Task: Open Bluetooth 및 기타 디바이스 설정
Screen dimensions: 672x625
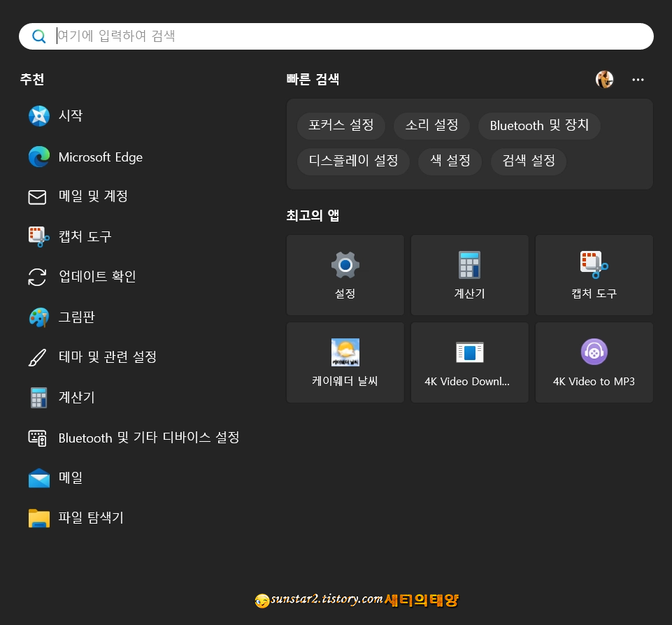Action: pos(150,438)
